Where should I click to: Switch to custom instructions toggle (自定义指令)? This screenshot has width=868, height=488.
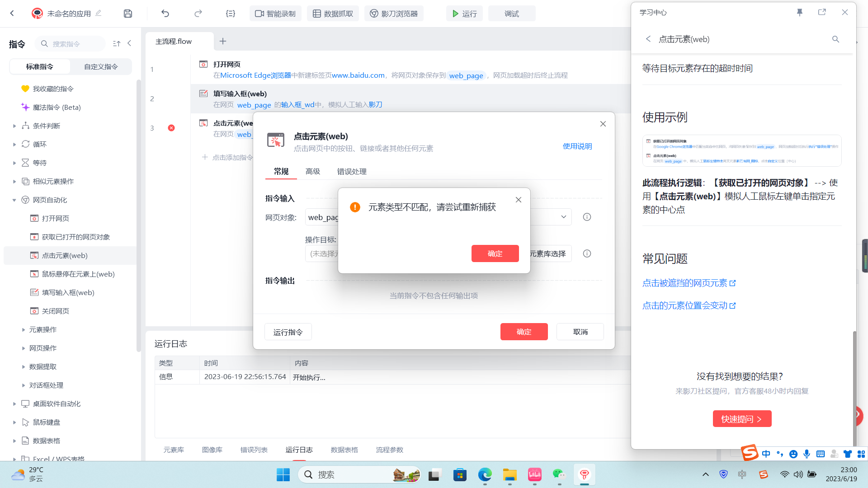101,66
